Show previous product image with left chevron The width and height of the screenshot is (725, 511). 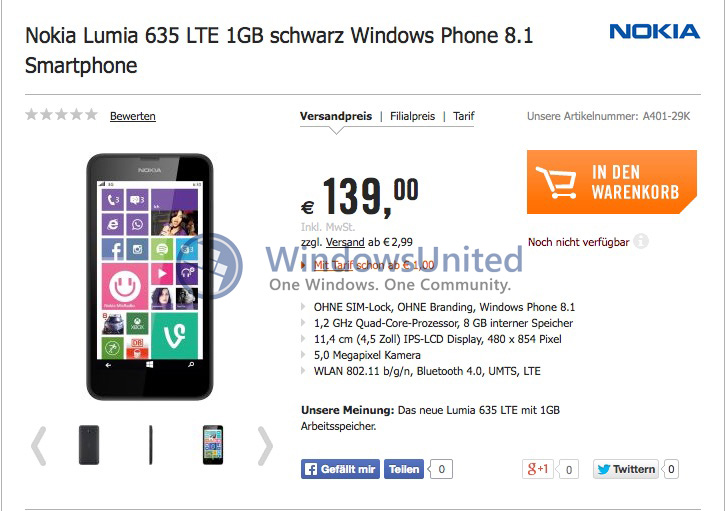38,446
